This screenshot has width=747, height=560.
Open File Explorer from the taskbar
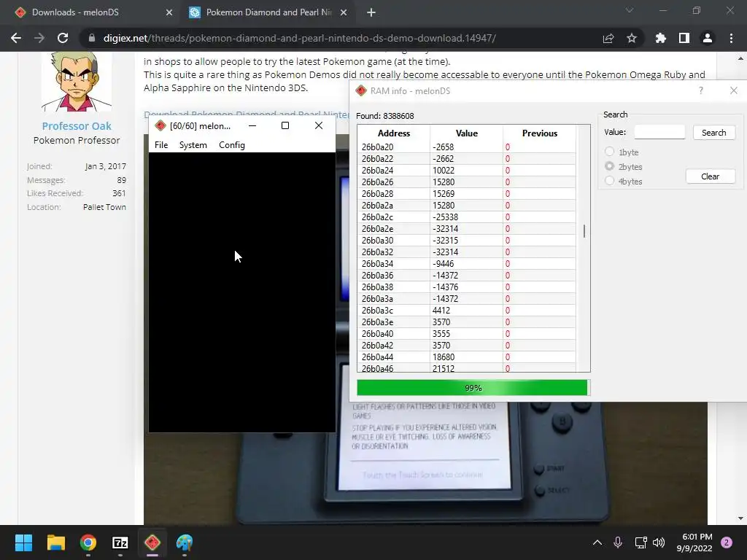[x=55, y=542]
